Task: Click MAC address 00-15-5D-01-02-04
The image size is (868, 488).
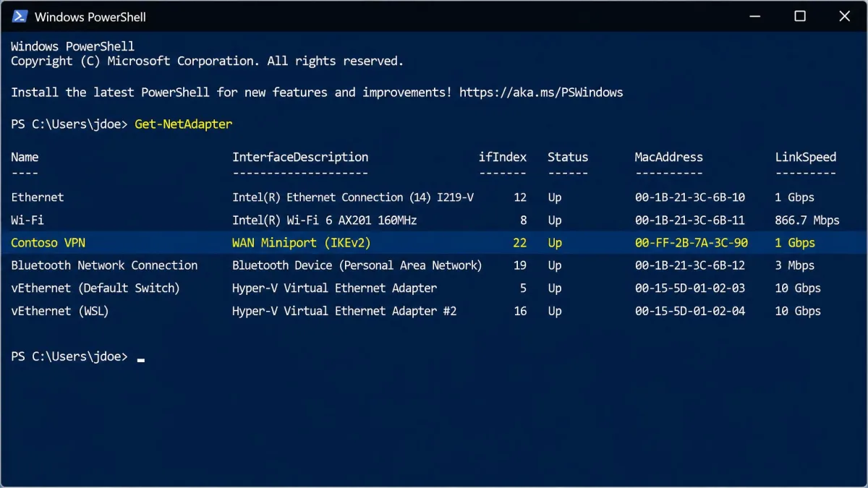Action: (x=690, y=311)
